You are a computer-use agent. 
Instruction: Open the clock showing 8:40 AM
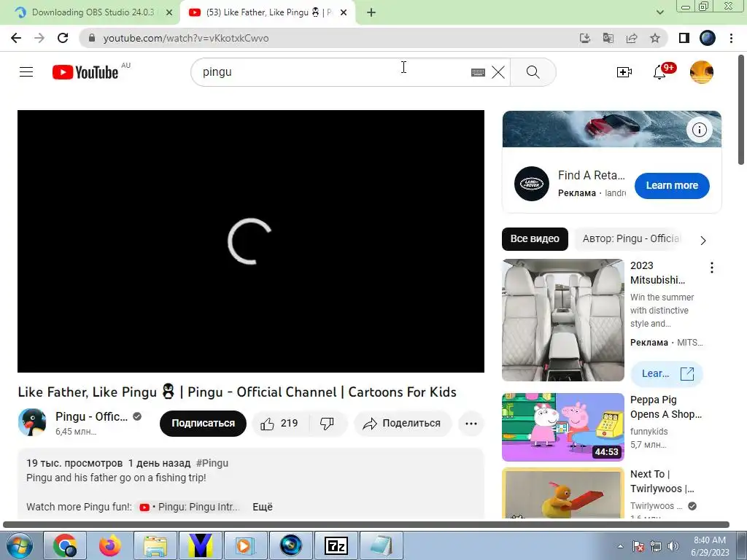(710, 545)
